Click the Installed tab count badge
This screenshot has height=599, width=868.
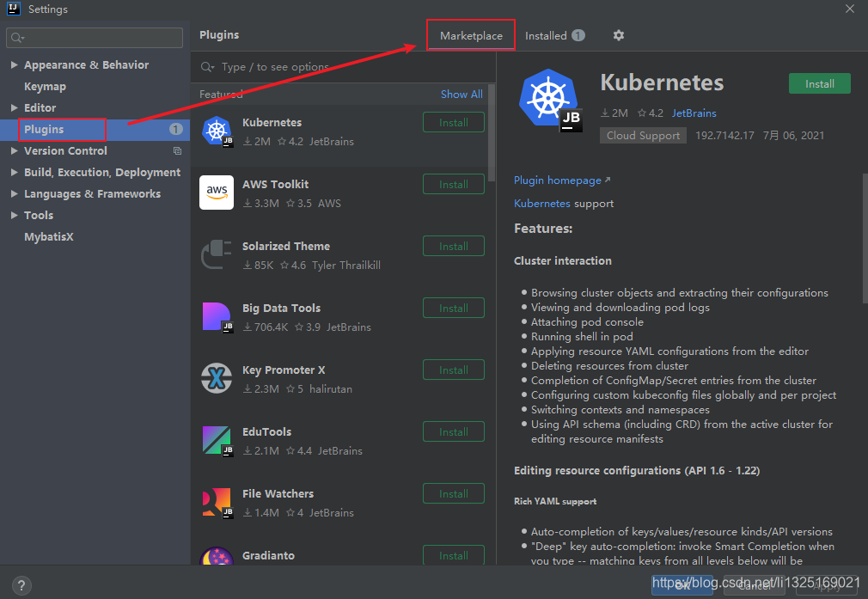point(578,35)
